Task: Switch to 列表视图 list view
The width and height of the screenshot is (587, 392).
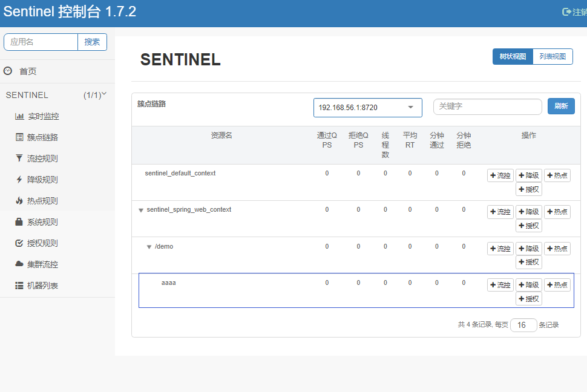Action: [x=553, y=56]
